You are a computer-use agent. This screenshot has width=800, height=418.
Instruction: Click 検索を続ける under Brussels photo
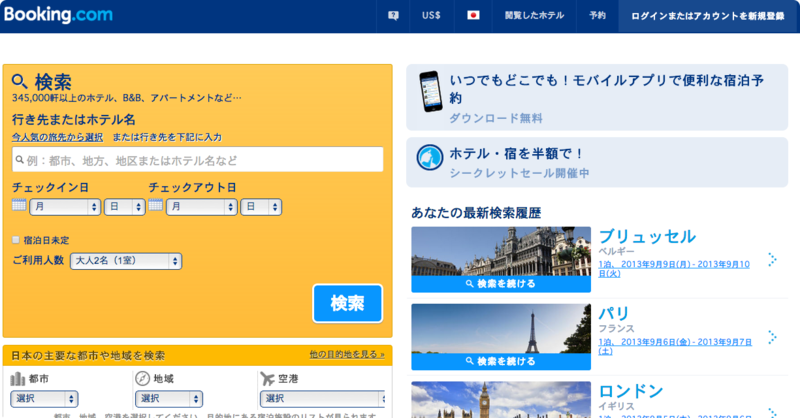[x=501, y=284]
